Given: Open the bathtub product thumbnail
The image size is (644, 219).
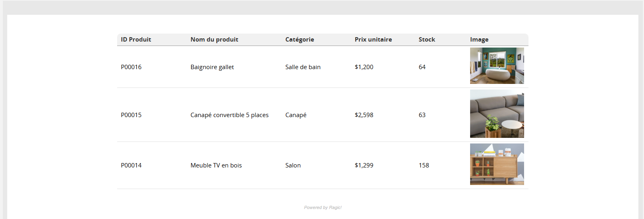Looking at the screenshot, I should [x=497, y=66].
